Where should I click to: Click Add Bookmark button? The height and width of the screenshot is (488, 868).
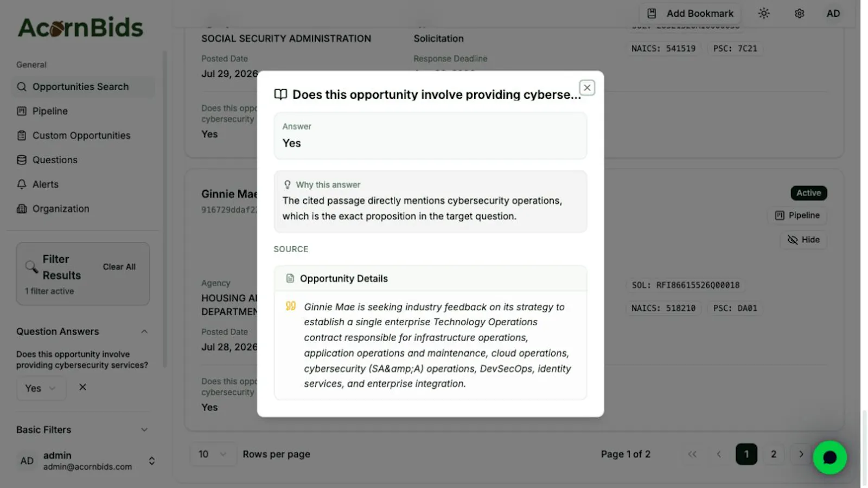click(x=690, y=14)
